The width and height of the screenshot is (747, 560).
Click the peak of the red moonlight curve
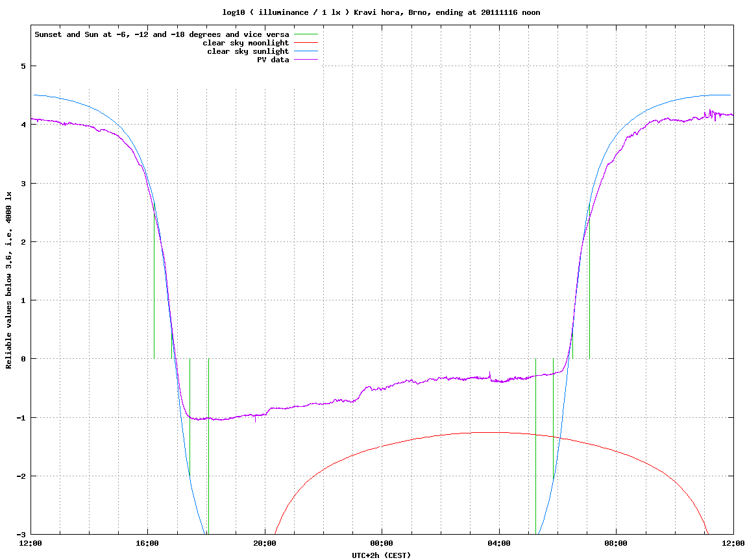point(491,432)
